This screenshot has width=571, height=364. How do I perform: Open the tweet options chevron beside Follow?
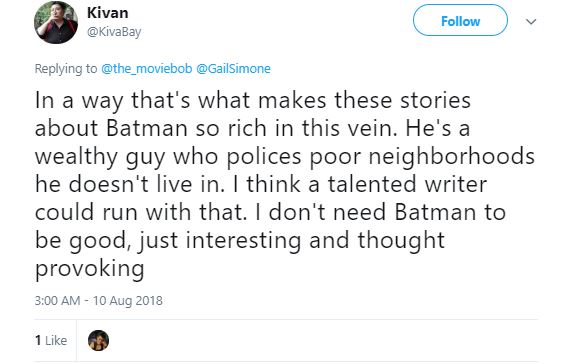pyautogui.click(x=531, y=21)
